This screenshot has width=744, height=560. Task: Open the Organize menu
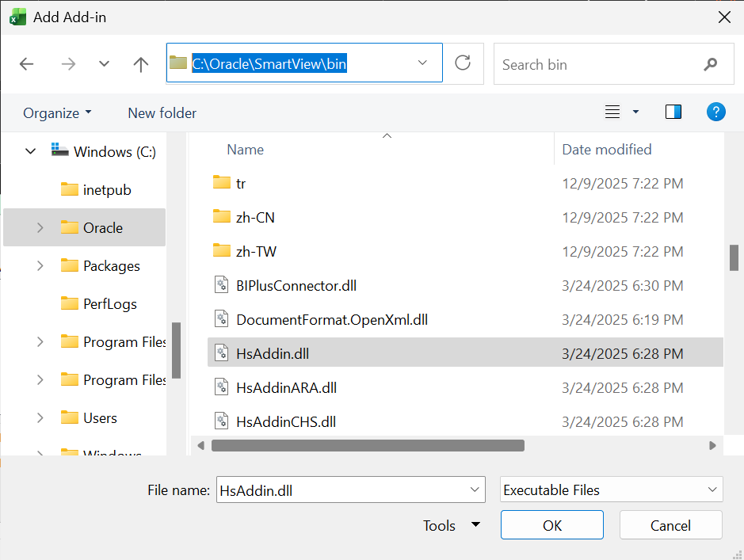57,113
